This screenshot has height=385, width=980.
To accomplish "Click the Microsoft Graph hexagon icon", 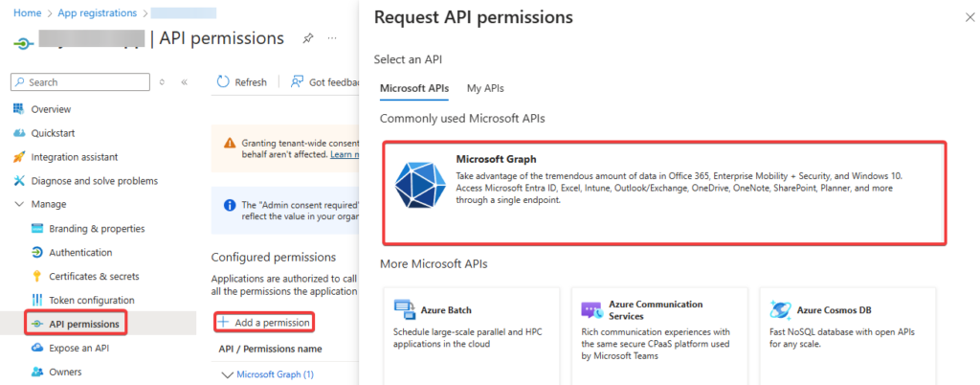I will [x=419, y=185].
